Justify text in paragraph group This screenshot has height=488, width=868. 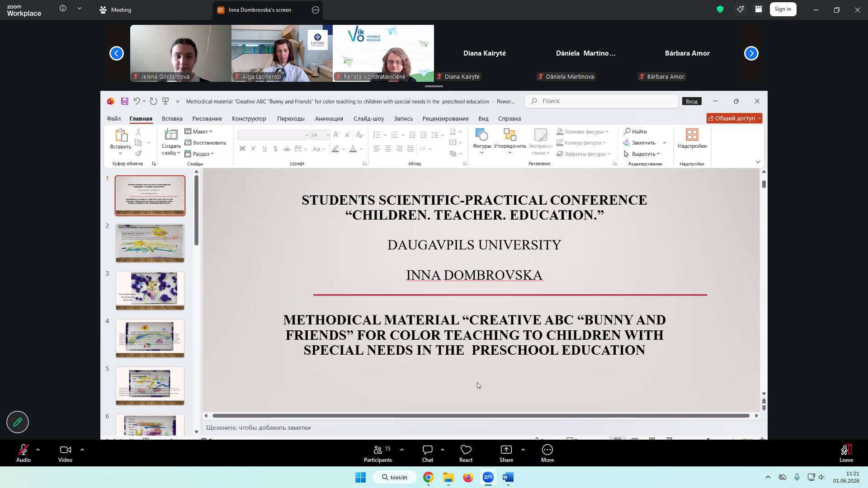[410, 148]
